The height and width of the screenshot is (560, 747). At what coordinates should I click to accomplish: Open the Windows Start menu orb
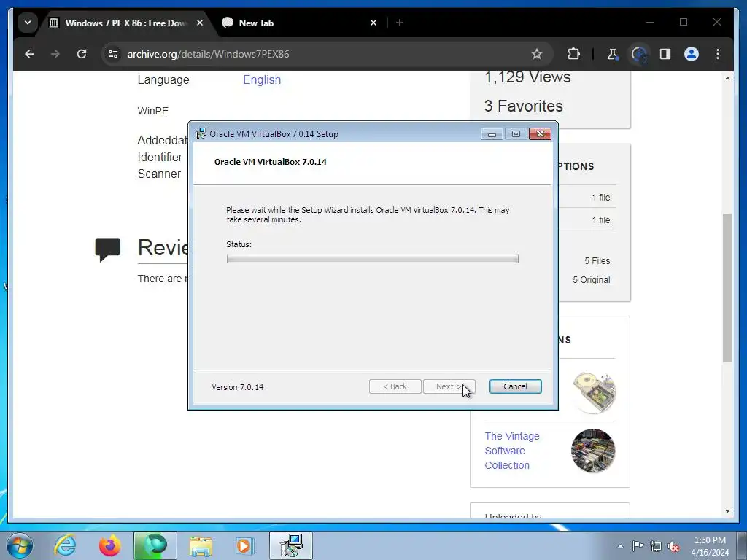point(20,545)
